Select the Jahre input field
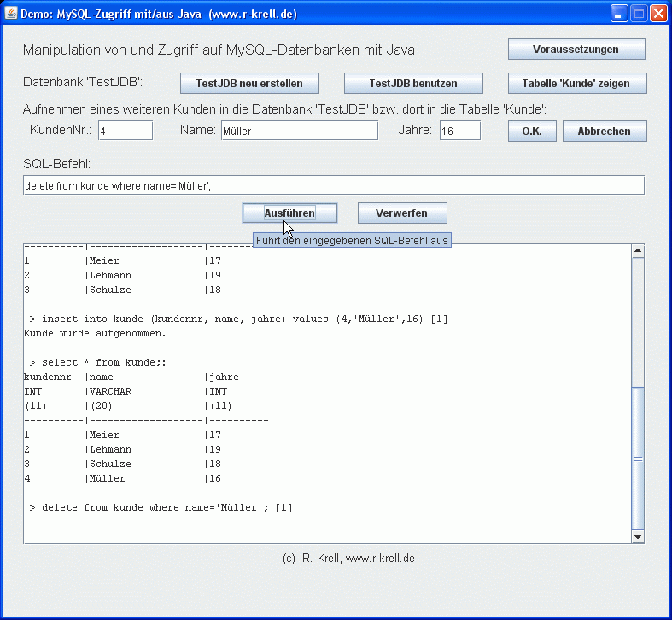Viewport: 672px width, 620px height. (x=459, y=131)
